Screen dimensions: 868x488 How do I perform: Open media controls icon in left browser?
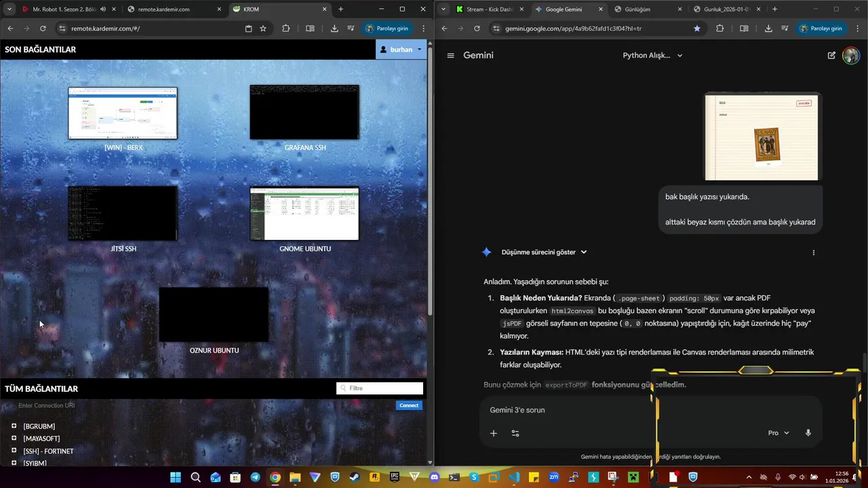click(351, 28)
